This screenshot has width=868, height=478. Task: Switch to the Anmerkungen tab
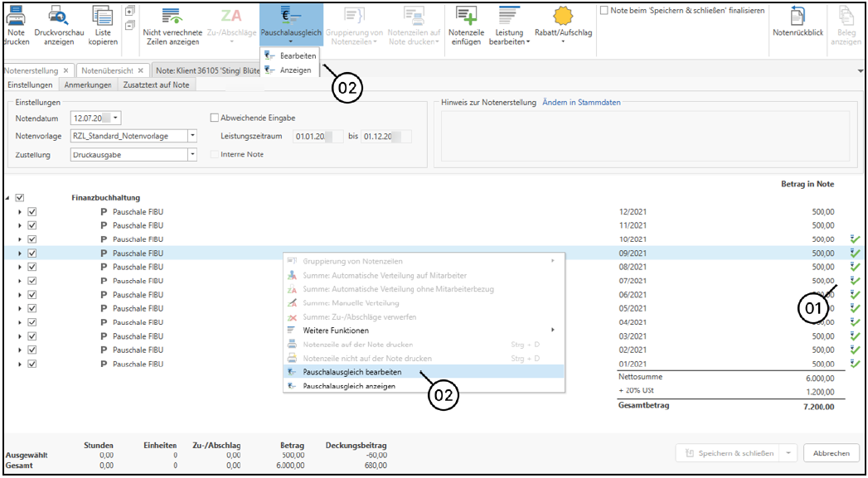point(88,84)
